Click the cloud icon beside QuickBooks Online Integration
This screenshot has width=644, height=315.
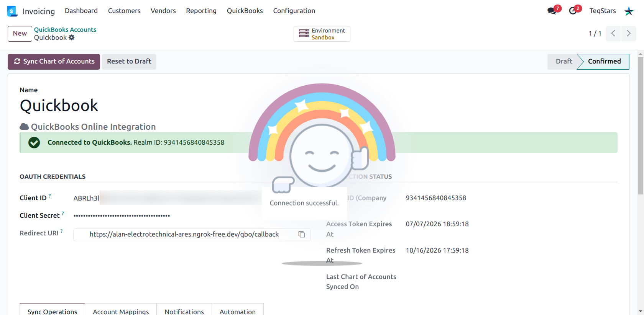pyautogui.click(x=24, y=127)
